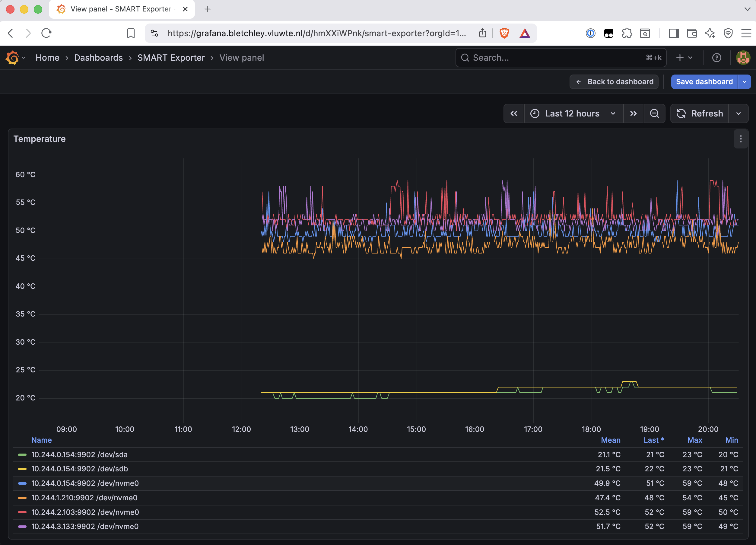Shift time range forwards

tap(633, 114)
